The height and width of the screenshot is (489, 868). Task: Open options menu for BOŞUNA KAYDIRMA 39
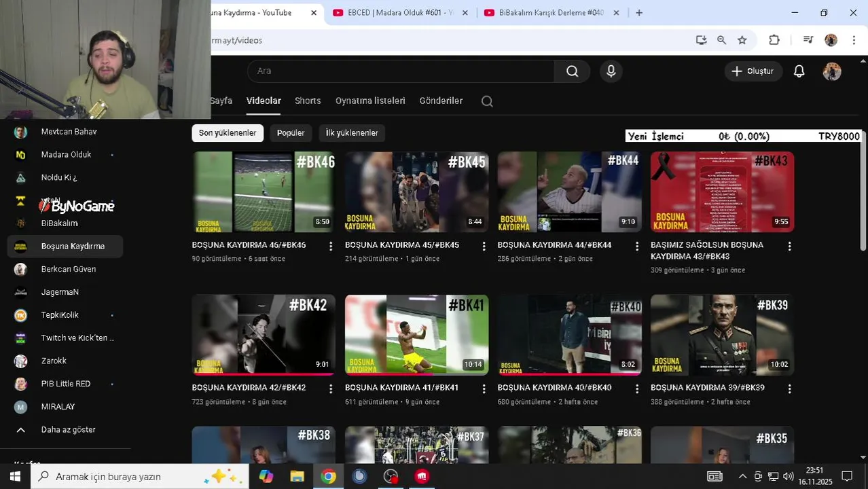pyautogui.click(x=789, y=388)
